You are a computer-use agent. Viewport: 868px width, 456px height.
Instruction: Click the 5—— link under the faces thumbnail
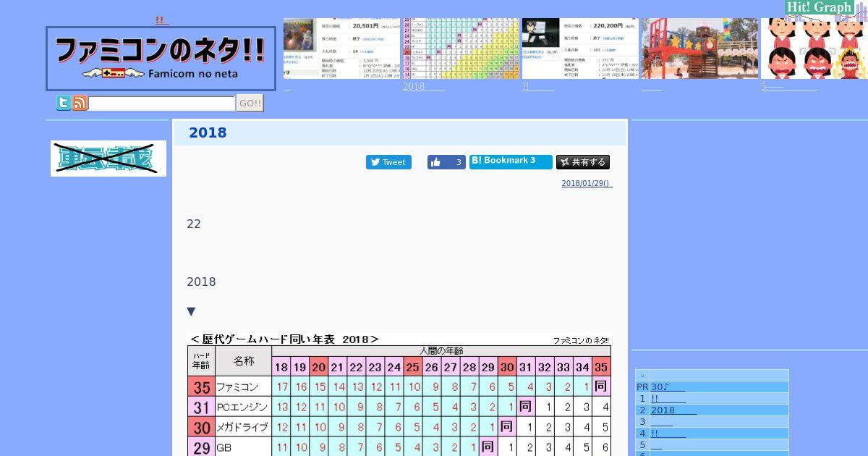point(789,87)
